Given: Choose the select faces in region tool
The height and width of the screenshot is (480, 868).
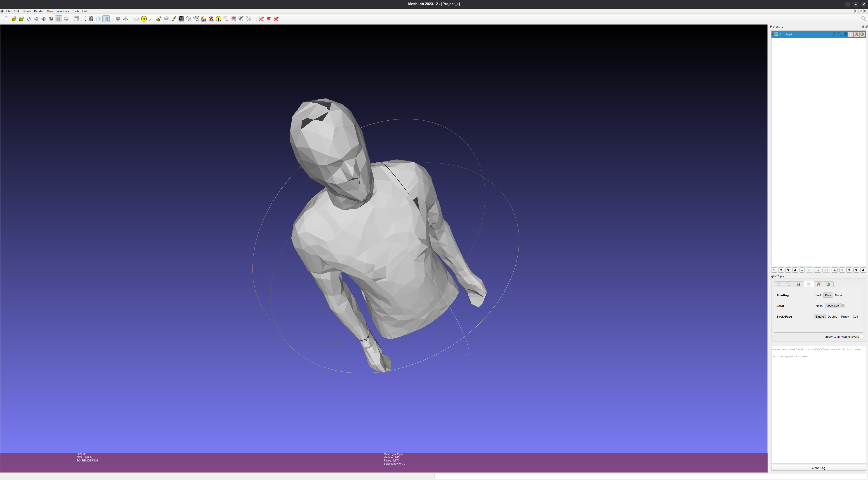Looking at the screenshot, I should click(x=234, y=19).
